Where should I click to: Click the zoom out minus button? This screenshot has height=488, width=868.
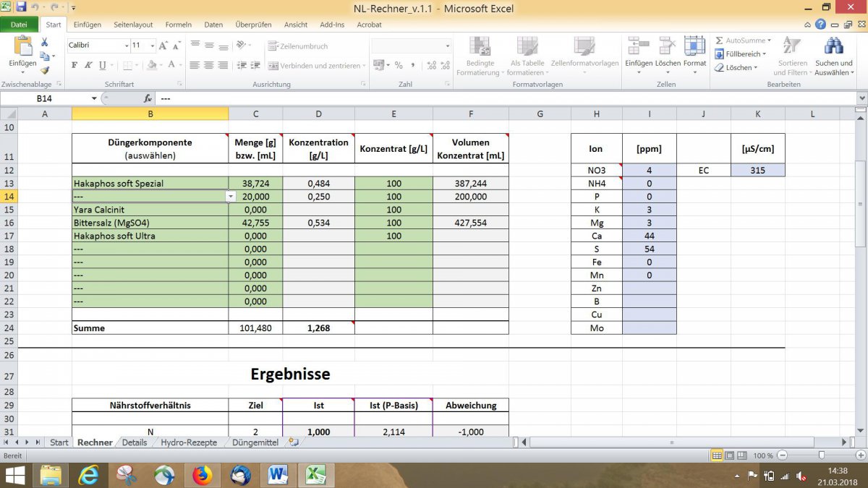(783, 455)
